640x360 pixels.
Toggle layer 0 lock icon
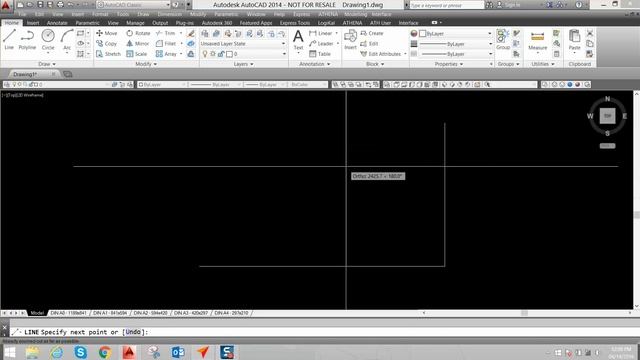tap(221, 54)
